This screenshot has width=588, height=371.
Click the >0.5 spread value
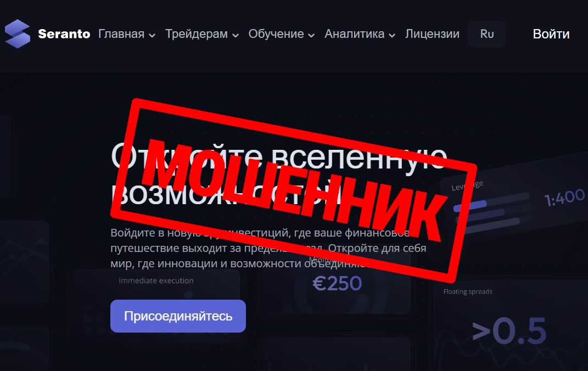pyautogui.click(x=508, y=331)
